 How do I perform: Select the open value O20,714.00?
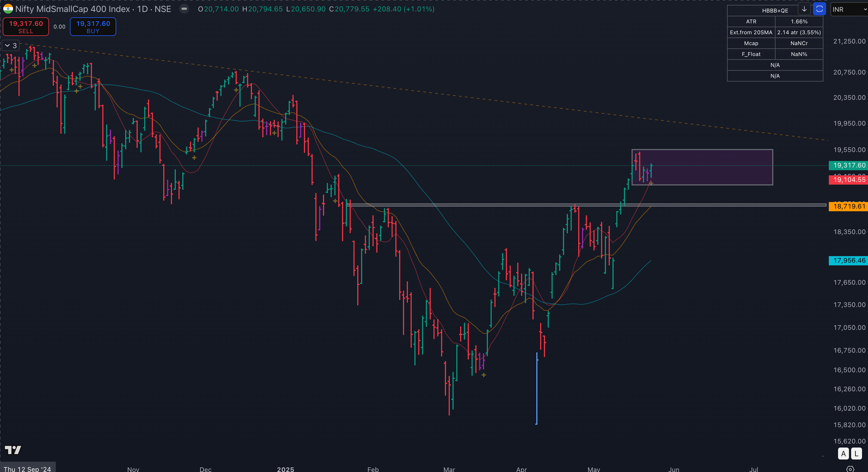(218, 9)
